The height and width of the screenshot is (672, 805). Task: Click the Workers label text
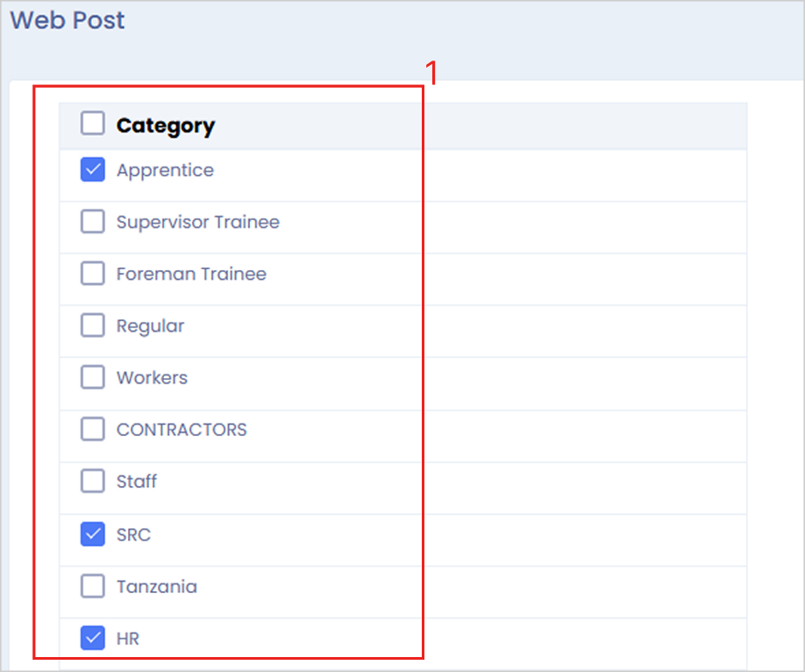point(152,378)
